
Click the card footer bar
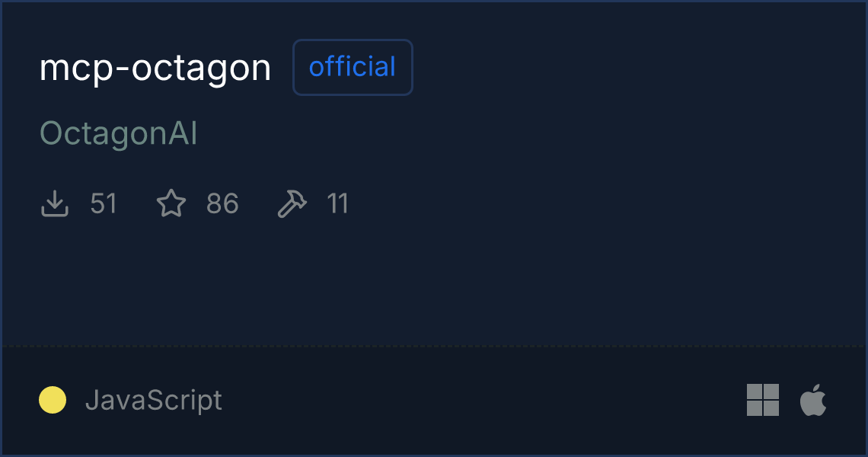click(x=434, y=399)
